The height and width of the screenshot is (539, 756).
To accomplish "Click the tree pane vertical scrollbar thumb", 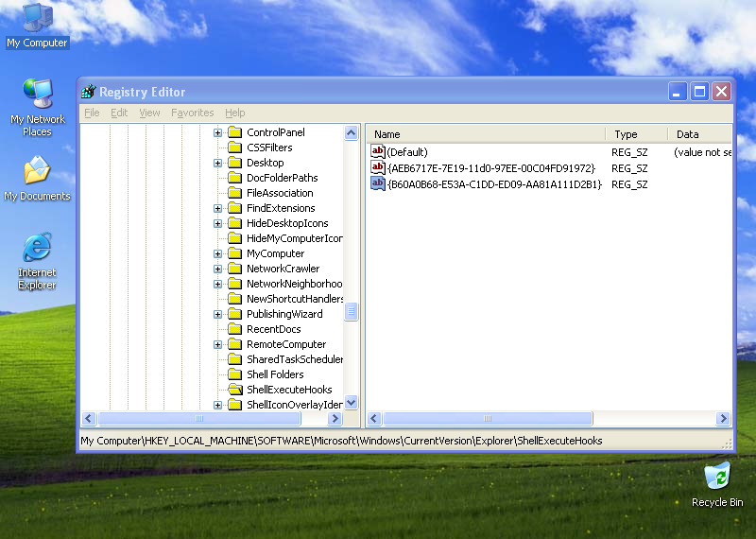I will 351,311.
